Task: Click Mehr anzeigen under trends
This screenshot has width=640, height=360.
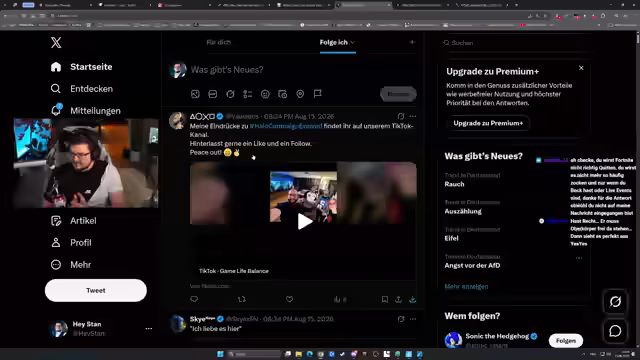Action: pyautogui.click(x=466, y=287)
